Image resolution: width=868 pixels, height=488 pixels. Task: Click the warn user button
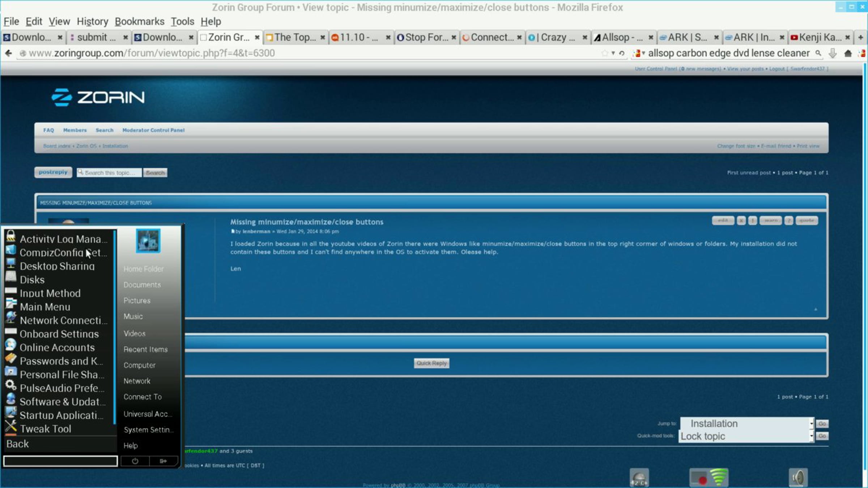(771, 221)
